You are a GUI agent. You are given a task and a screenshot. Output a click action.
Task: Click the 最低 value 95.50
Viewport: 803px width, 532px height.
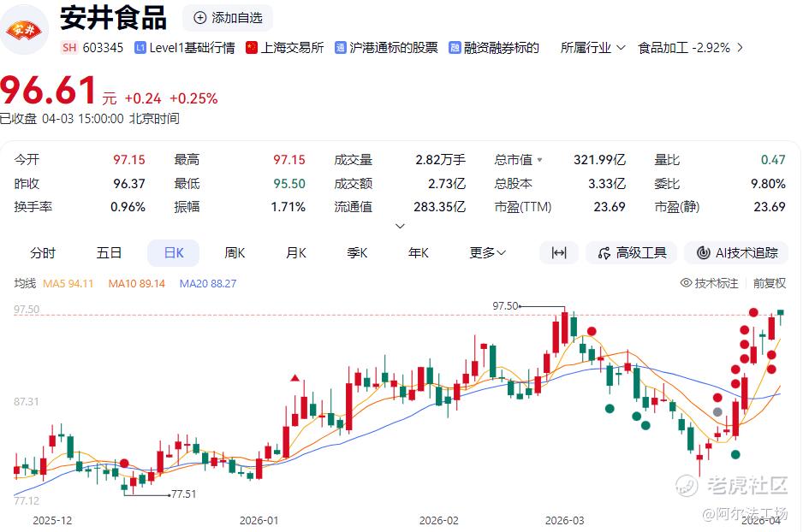click(x=289, y=183)
